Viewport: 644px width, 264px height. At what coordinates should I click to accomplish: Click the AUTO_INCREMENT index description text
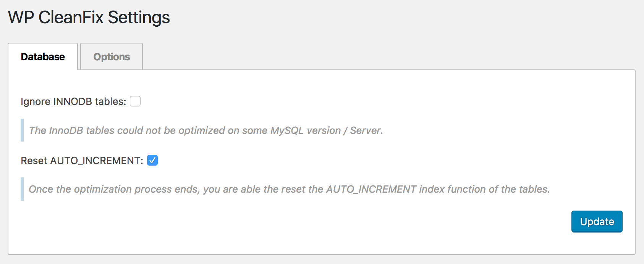(x=289, y=189)
